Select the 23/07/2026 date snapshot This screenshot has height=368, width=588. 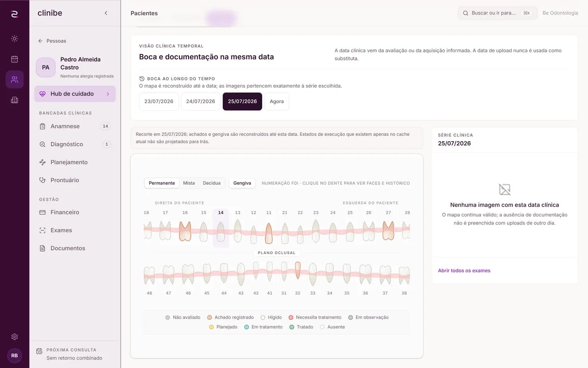[x=159, y=102]
